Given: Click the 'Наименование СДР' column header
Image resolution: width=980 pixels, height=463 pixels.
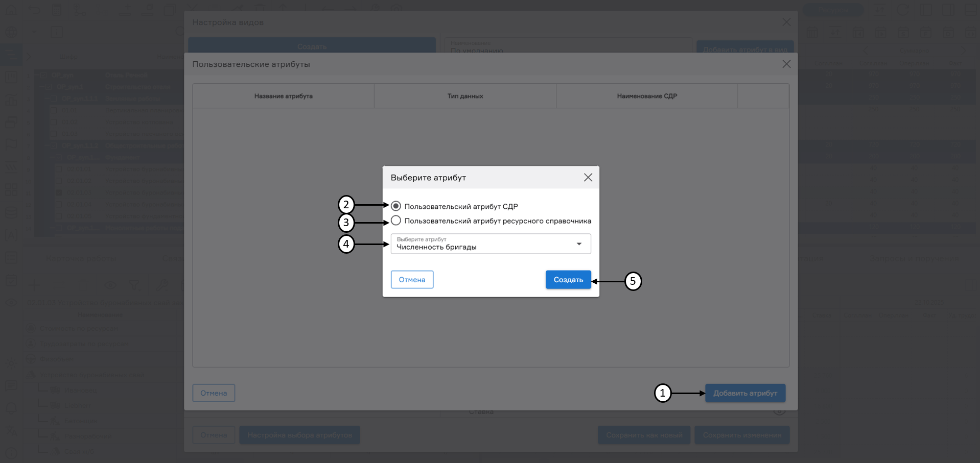Looking at the screenshot, I should tap(646, 95).
